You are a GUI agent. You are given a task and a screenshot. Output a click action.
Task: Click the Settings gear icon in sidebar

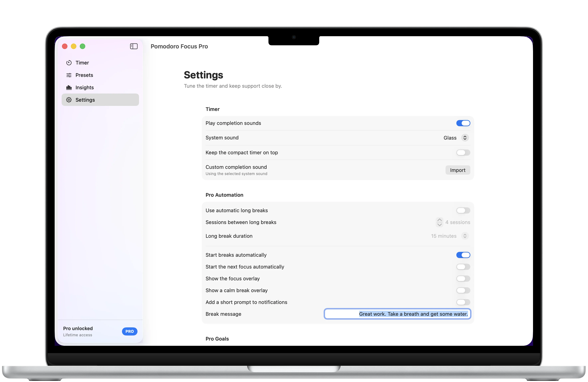tap(69, 100)
